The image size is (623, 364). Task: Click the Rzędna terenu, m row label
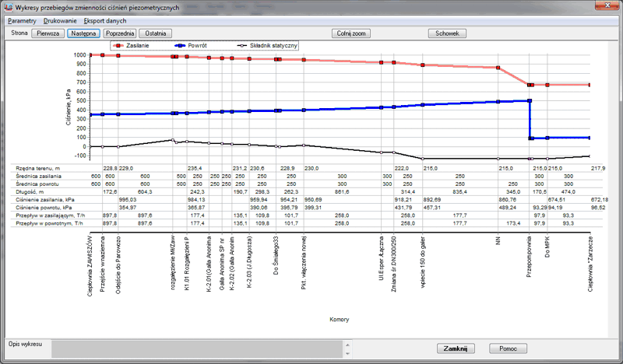click(x=37, y=168)
